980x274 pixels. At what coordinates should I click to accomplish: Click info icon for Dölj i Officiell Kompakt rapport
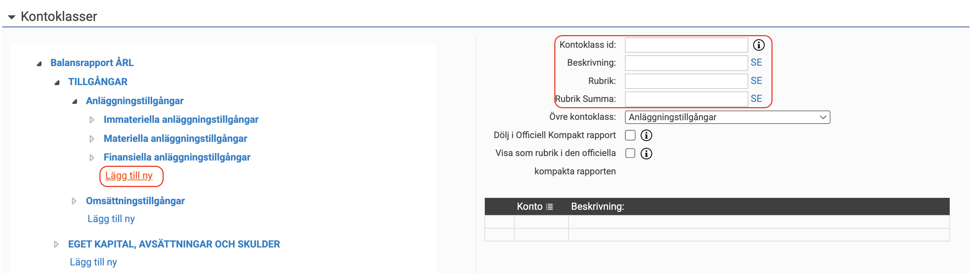[x=646, y=135]
